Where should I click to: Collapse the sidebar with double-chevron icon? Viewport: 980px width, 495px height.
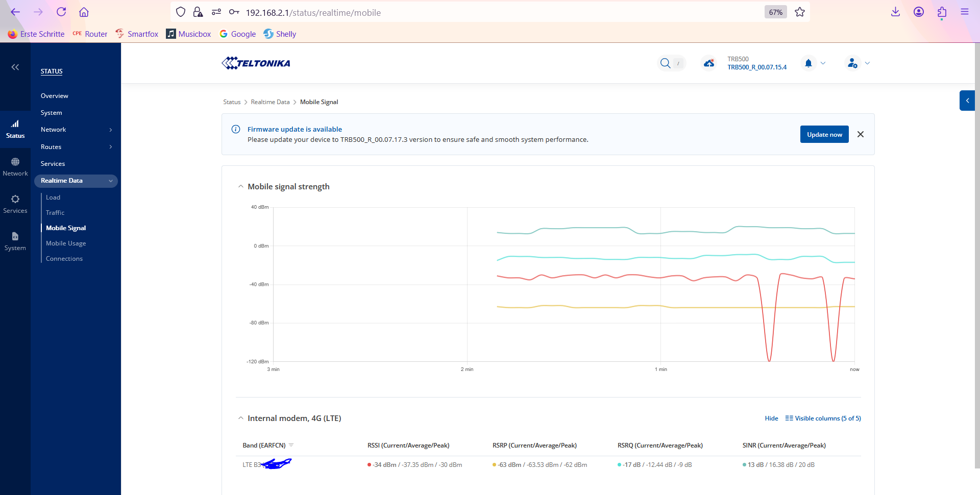pos(15,67)
